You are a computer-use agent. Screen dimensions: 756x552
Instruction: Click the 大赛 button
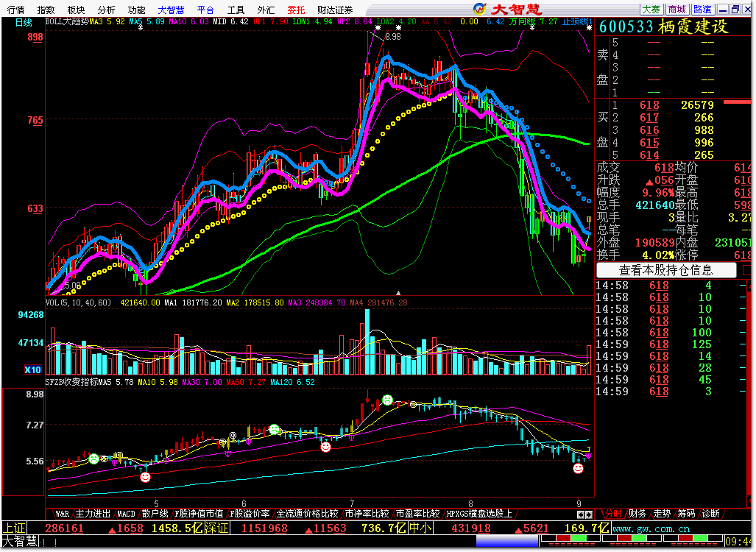[651, 9]
